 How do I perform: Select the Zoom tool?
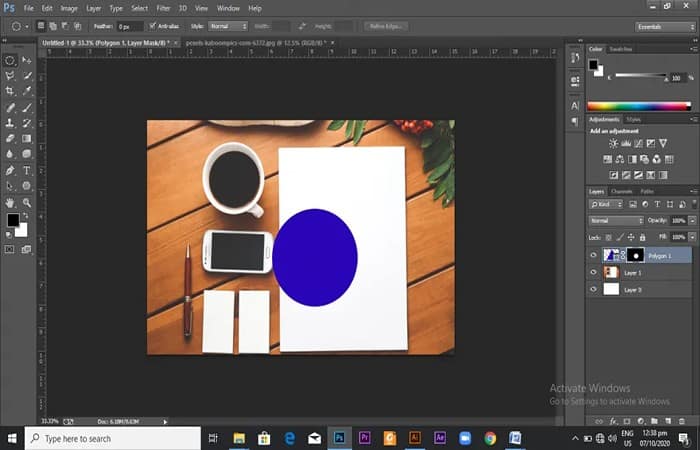[27, 203]
